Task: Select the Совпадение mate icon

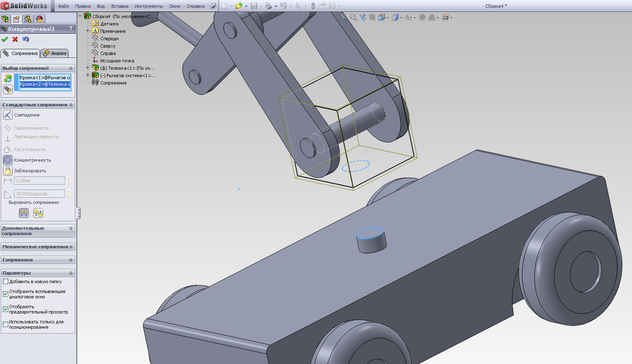Action: pyautogui.click(x=8, y=115)
